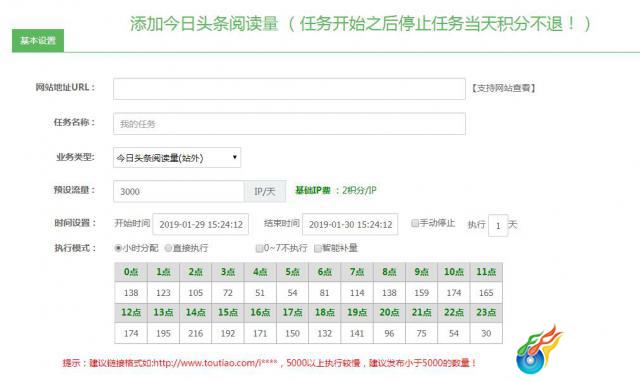Click the 17点 value cell 150
The image size is (640, 382).
pos(292,333)
